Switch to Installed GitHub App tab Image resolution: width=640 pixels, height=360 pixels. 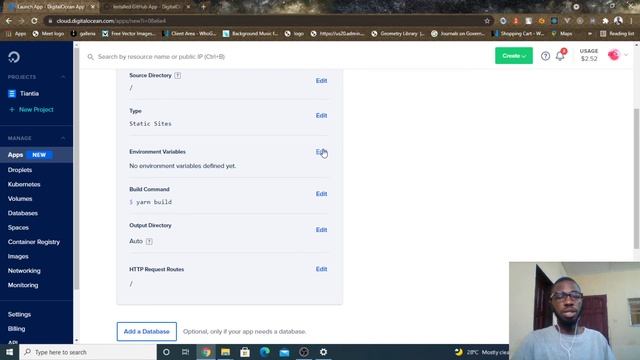[147, 7]
